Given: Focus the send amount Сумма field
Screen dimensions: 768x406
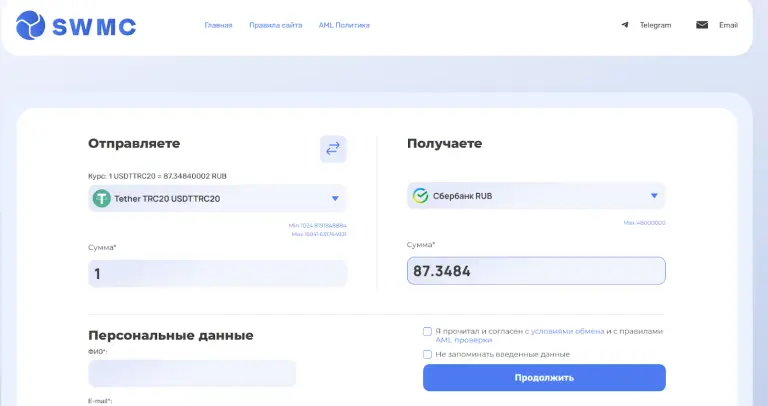Looking at the screenshot, I should (217, 273).
